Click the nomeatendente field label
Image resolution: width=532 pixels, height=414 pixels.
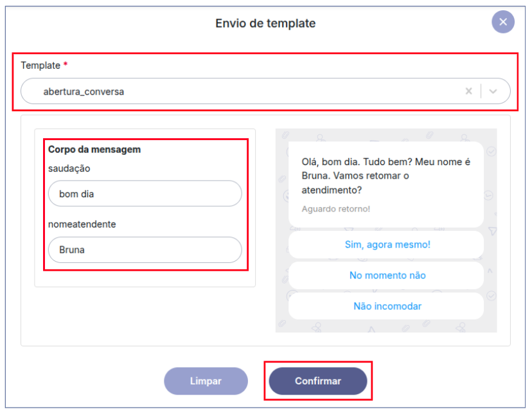(x=82, y=224)
